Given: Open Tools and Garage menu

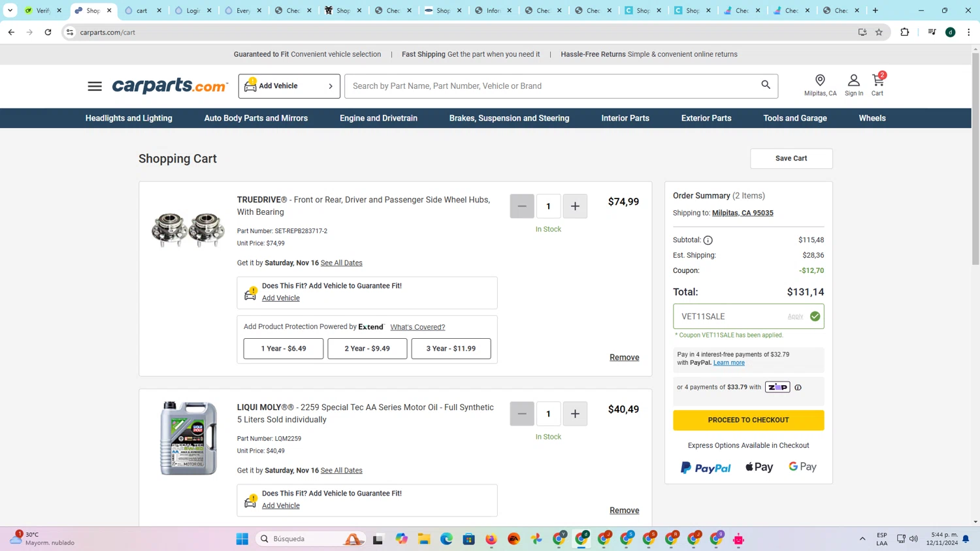Looking at the screenshot, I should (795, 118).
